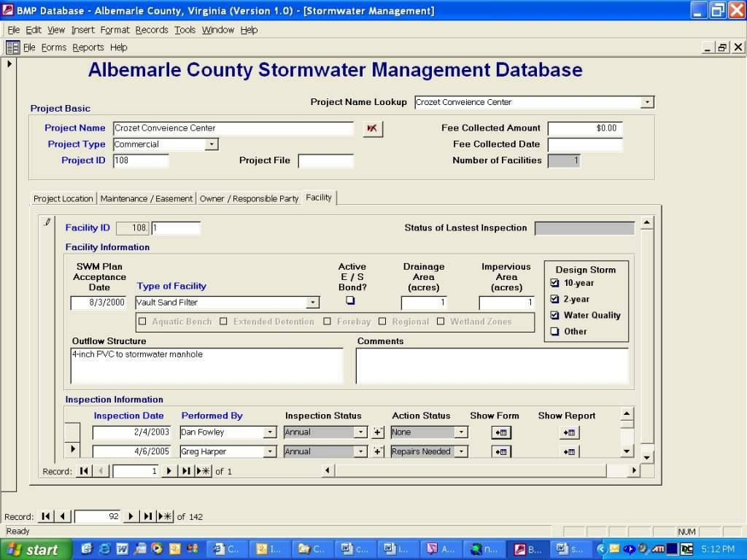Screen dimensions: 747x560
Task: Click the delete project icon beside Project Name
Action: pos(372,128)
